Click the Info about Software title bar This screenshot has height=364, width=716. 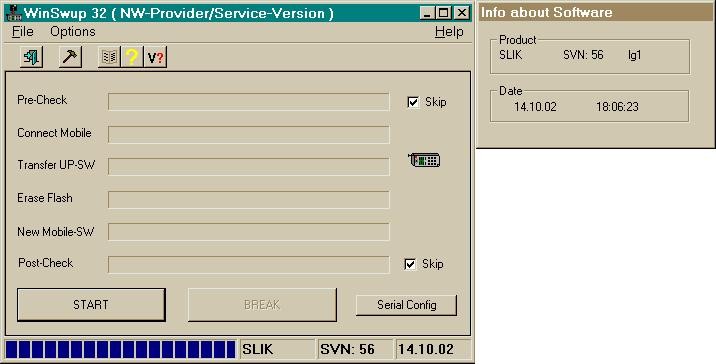click(x=595, y=12)
